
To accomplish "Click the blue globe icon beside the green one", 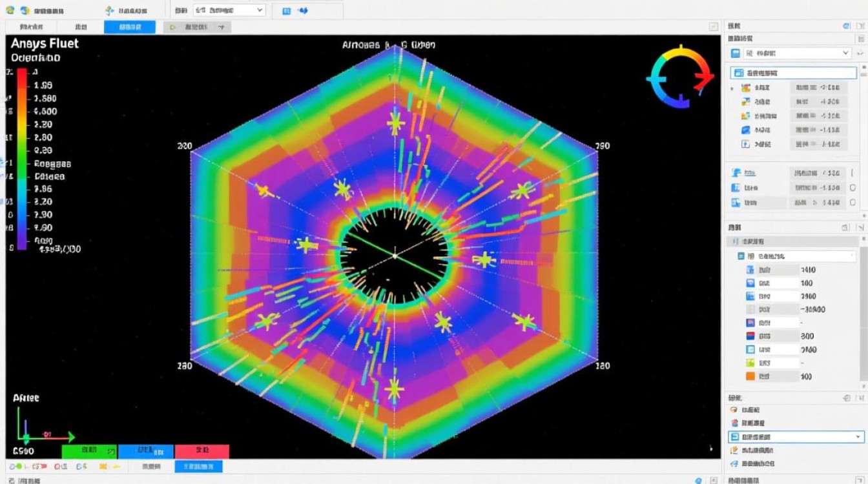I will pyautogui.click(x=25, y=10).
